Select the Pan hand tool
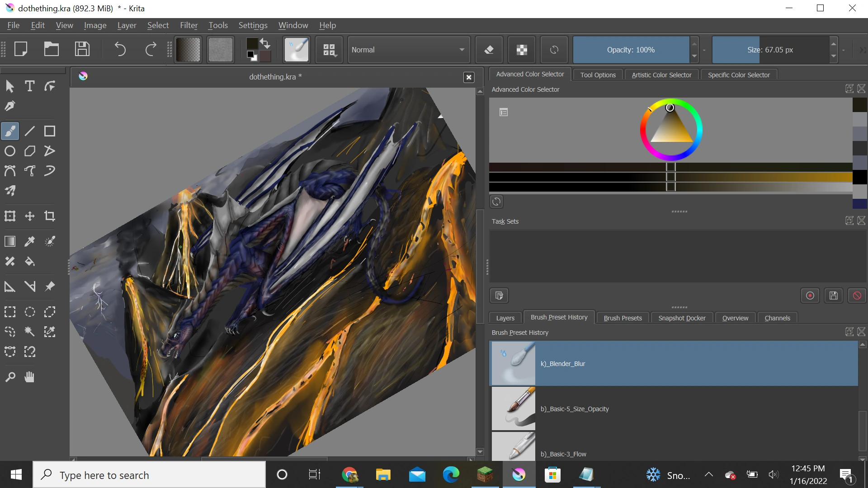The height and width of the screenshot is (488, 868). pyautogui.click(x=30, y=377)
